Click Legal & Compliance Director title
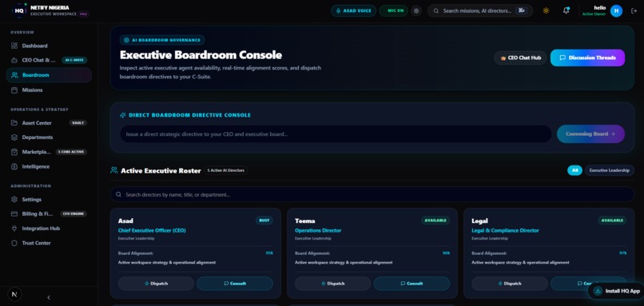644x306 pixels. pyautogui.click(x=505, y=230)
